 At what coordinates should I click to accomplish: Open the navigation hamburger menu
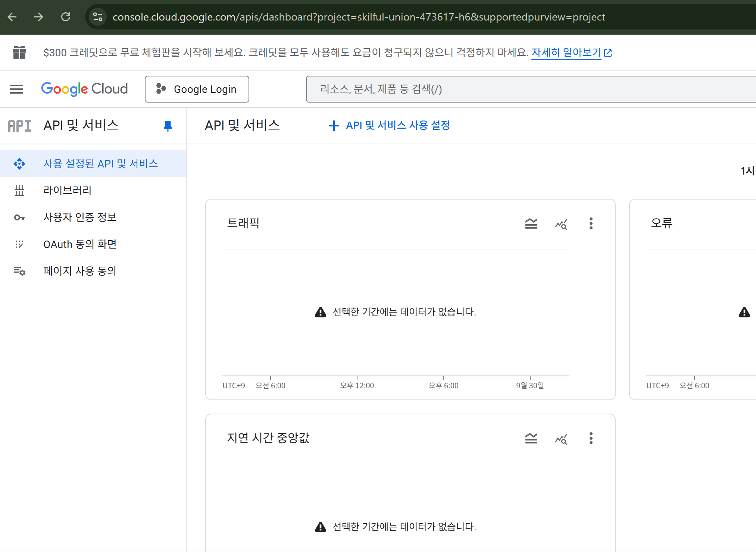click(x=16, y=89)
